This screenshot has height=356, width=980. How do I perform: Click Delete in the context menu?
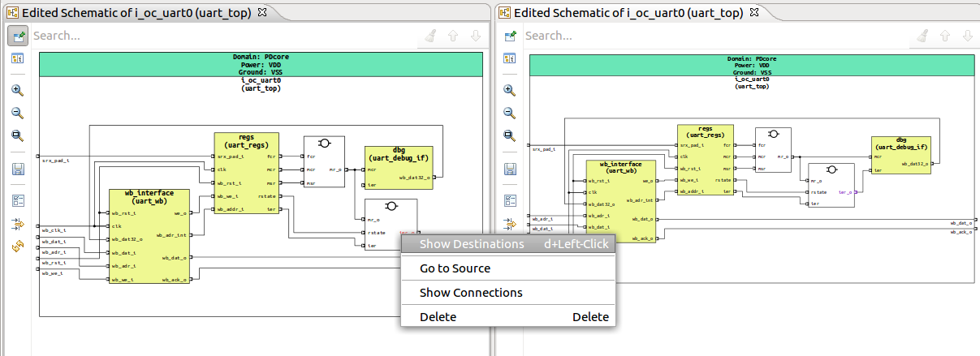point(438,317)
